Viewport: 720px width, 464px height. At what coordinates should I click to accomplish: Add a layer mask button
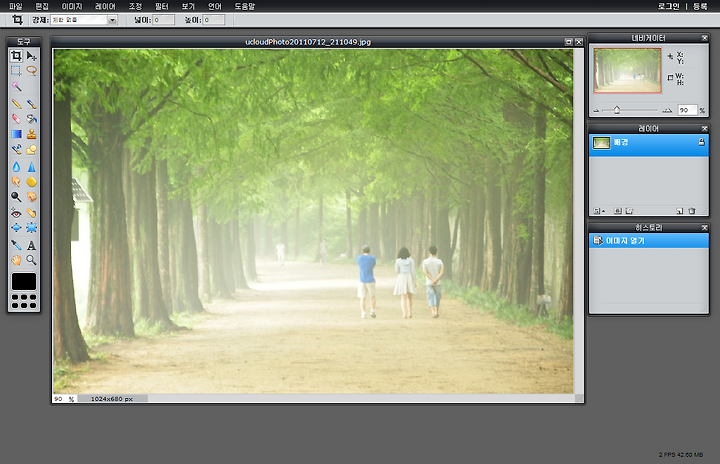(x=618, y=211)
